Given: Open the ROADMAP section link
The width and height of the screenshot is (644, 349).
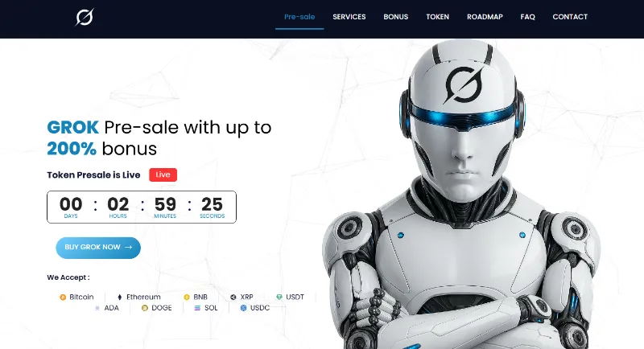Looking at the screenshot, I should 485,17.
